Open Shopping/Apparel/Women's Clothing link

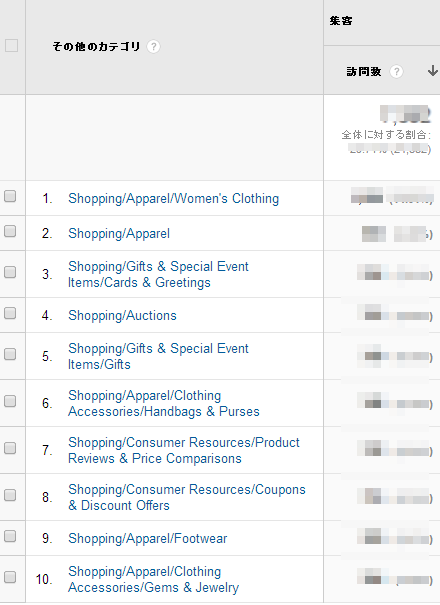[173, 198]
